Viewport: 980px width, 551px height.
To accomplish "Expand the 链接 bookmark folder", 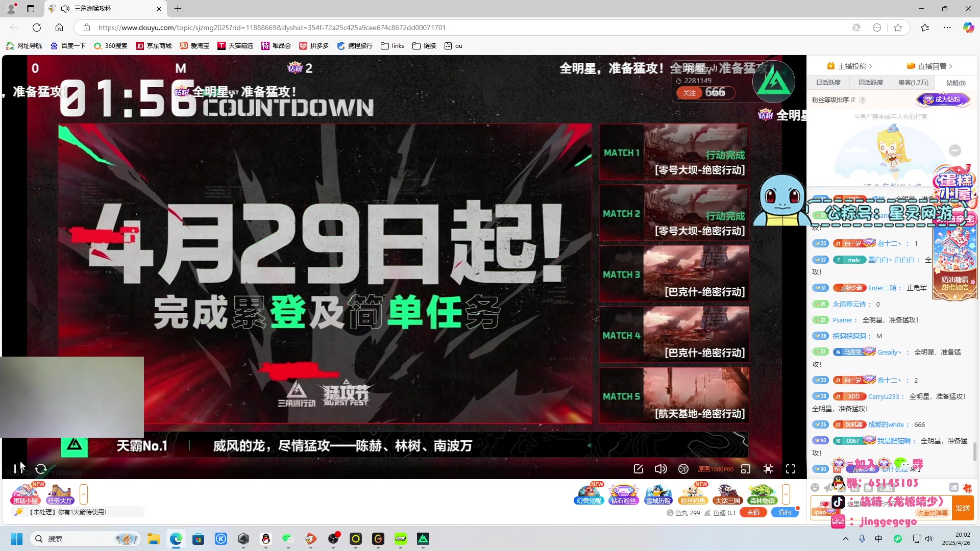I will click(x=424, y=46).
